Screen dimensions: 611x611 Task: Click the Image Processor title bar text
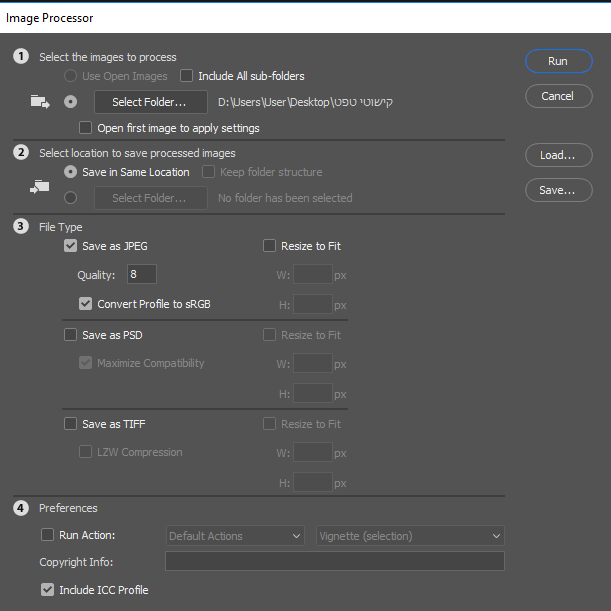(49, 18)
